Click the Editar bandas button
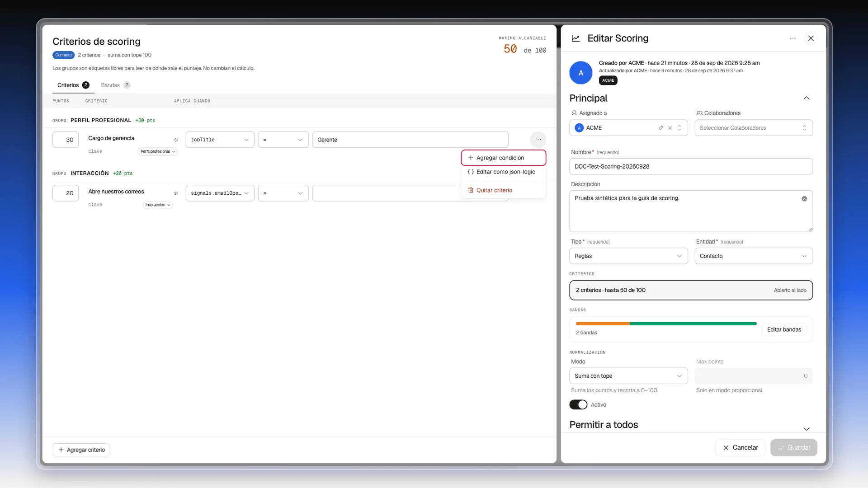868x488 pixels. click(784, 329)
